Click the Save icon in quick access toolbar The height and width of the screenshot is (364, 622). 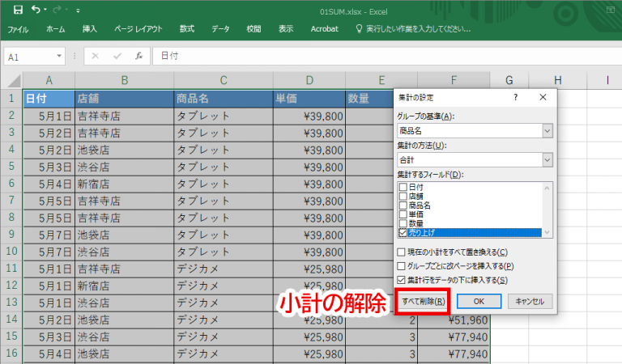coord(18,10)
